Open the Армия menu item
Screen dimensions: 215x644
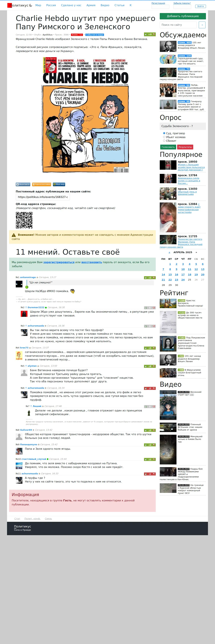tap(91, 5)
